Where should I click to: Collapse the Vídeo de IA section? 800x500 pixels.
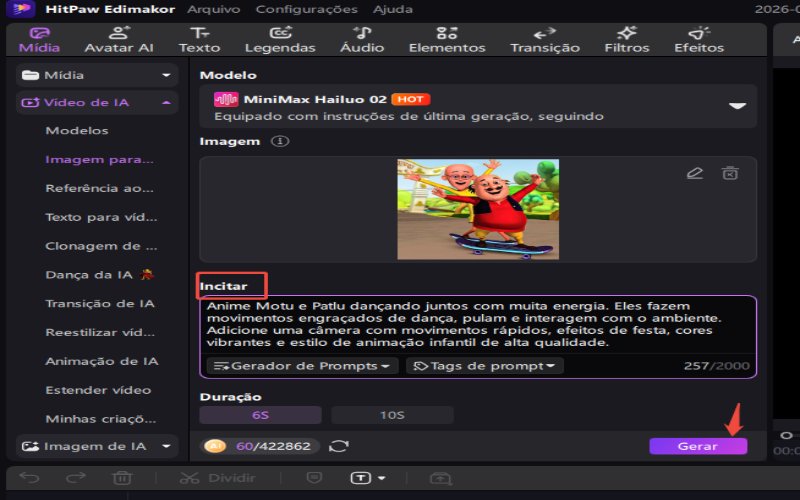pos(97,103)
